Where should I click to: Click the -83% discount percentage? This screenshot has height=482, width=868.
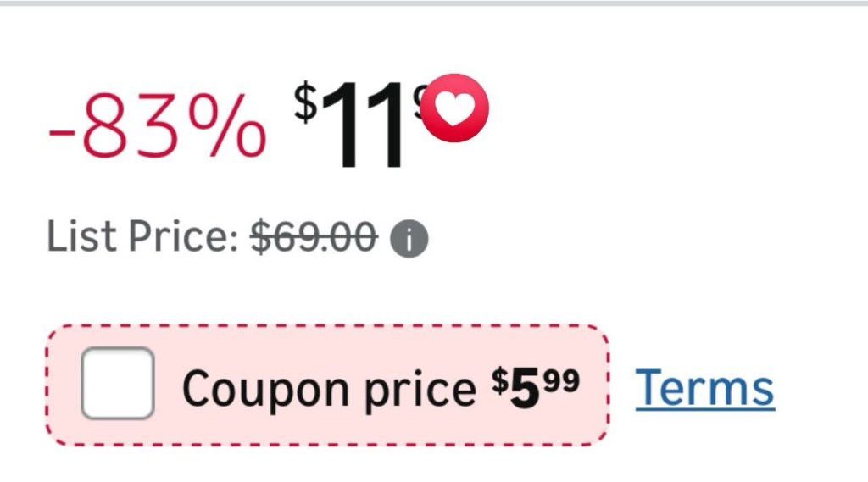[156, 129]
